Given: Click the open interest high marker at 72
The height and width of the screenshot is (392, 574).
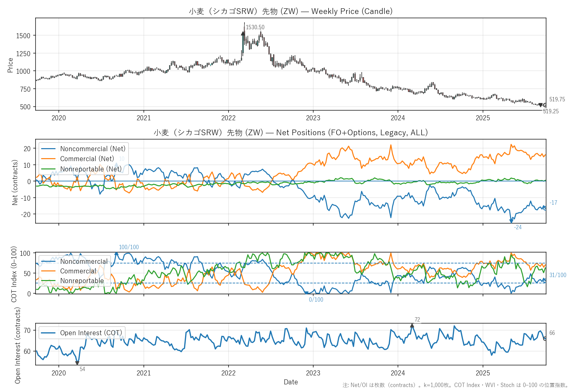Looking at the screenshot, I should 412,326.
